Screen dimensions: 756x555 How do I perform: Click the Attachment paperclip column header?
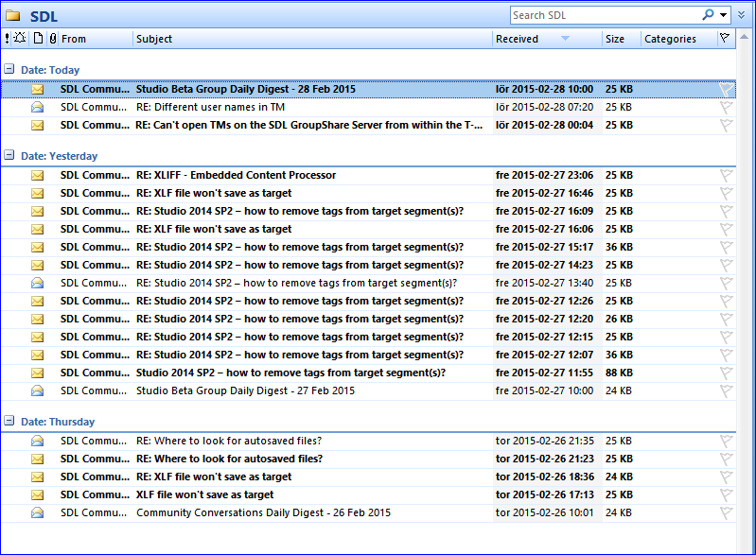point(52,39)
